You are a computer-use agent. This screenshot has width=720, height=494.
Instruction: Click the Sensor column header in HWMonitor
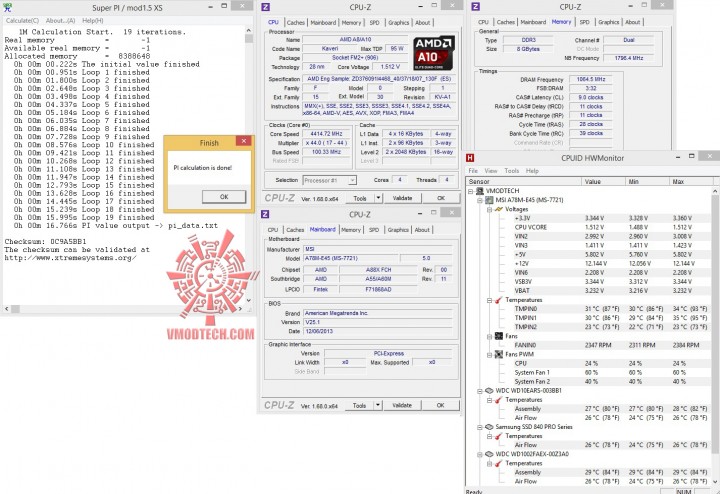click(x=524, y=181)
